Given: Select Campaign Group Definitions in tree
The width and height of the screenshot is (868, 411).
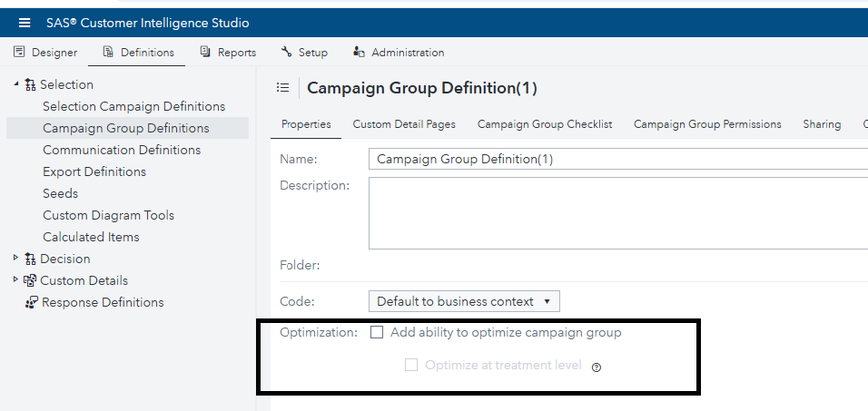Looking at the screenshot, I should pos(126,128).
